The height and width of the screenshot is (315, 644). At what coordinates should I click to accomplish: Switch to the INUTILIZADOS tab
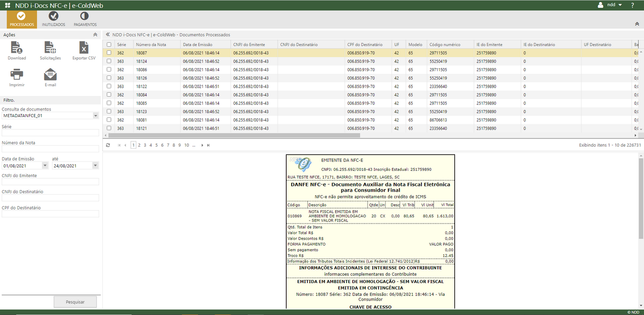click(53, 19)
